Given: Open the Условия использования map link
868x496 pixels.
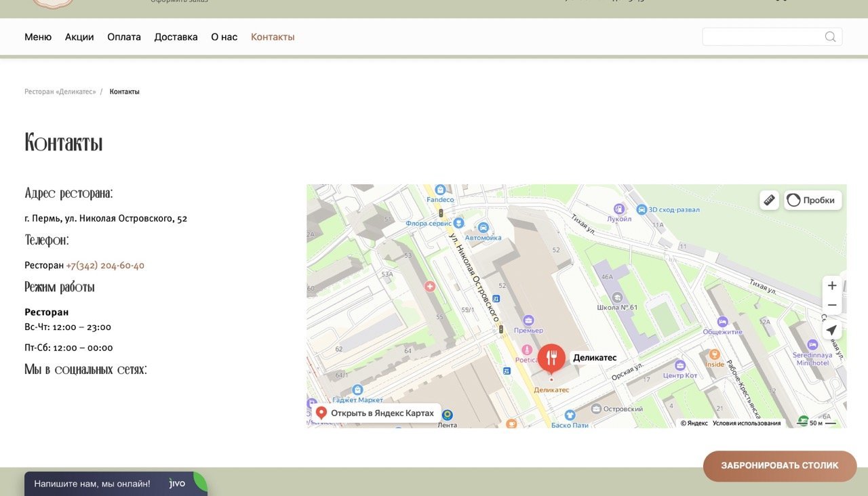Looking at the screenshot, I should point(747,423).
